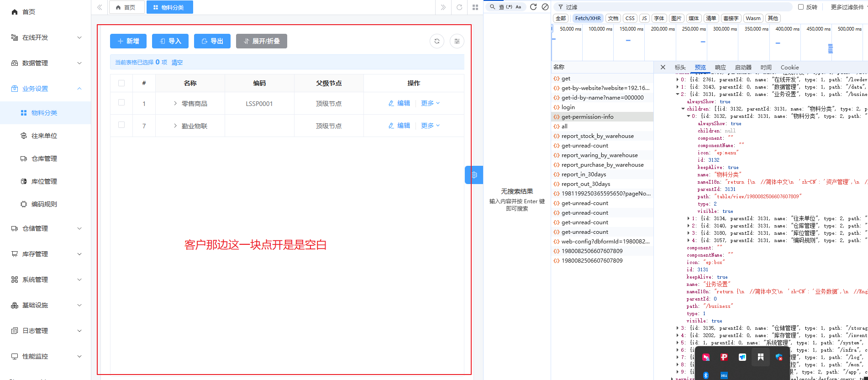Viewport: 868px width, 380px height.
Task: Toggle the 反转 checkbox
Action: [x=801, y=7]
